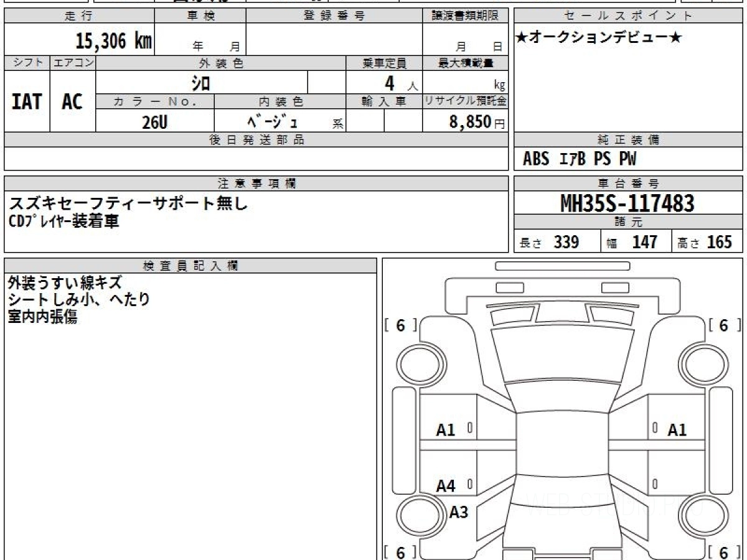Select the 26U color number
This screenshot has width=747, height=560.
154,123
